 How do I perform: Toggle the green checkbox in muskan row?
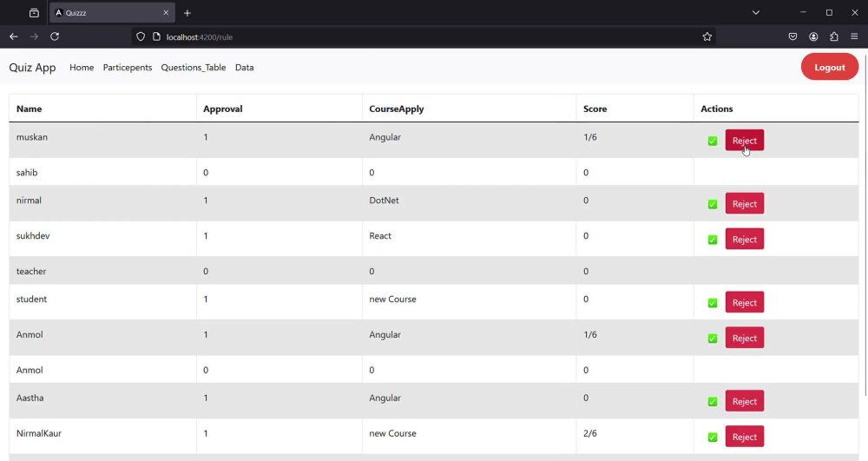click(x=713, y=142)
